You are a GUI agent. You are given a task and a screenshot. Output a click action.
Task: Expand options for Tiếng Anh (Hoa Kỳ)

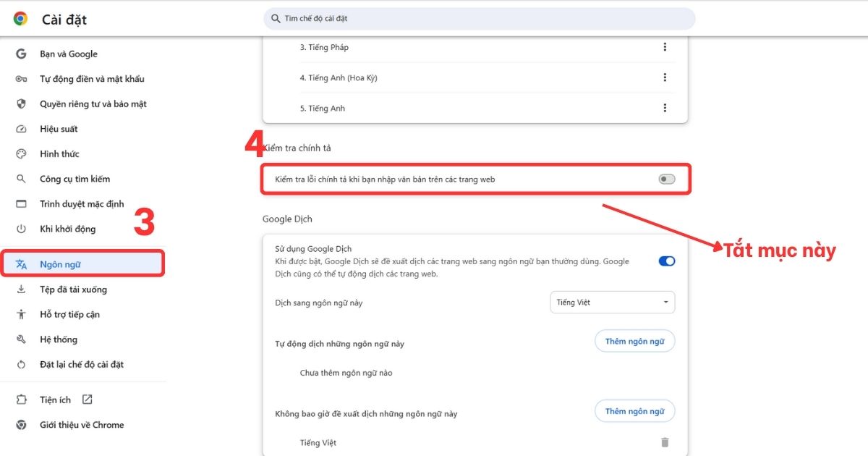[665, 77]
